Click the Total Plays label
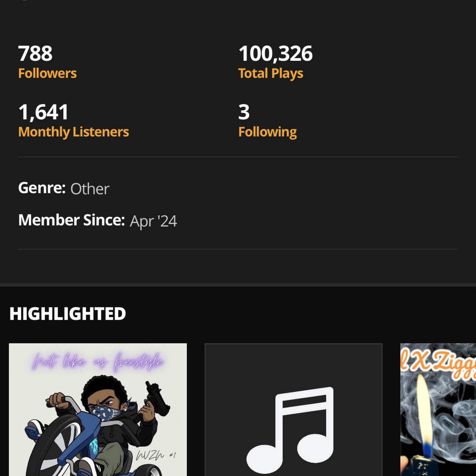This screenshot has width=476, height=476. point(271,73)
